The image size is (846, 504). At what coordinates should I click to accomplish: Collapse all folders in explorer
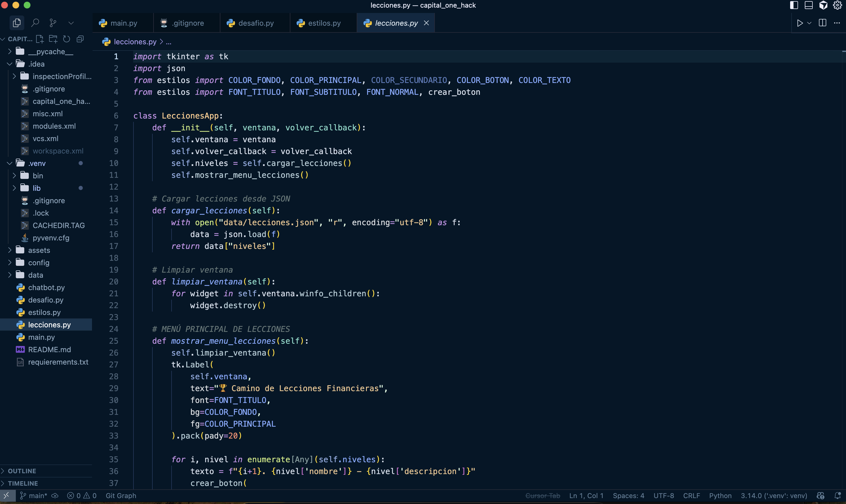click(80, 39)
